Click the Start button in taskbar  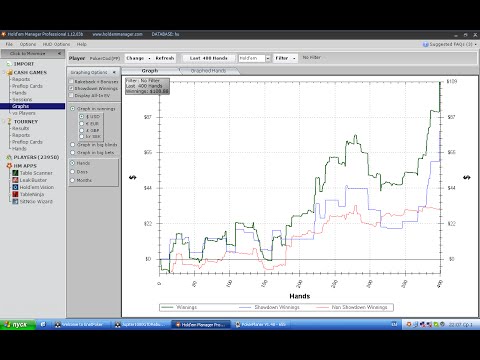(18, 325)
